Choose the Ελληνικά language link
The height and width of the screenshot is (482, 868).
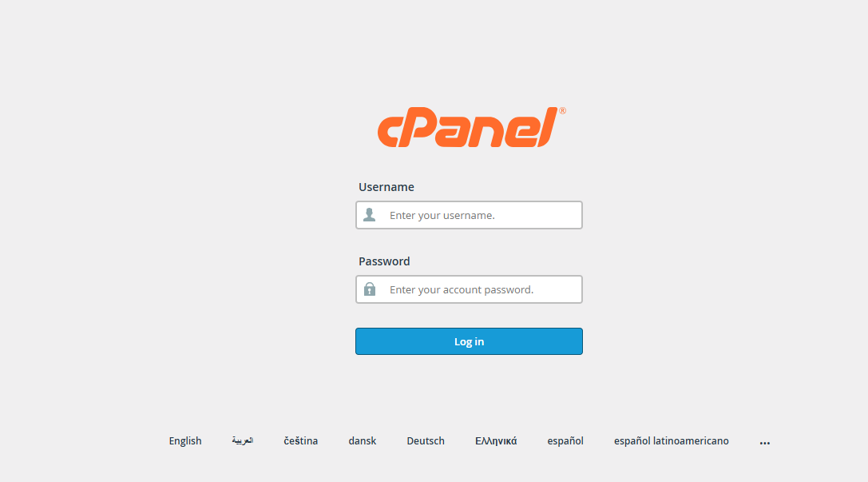496,441
